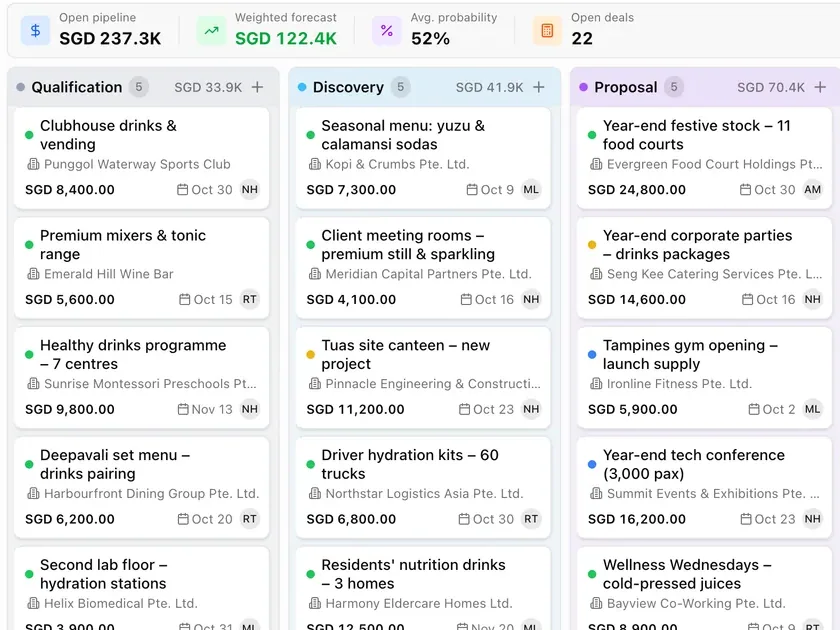Click Discovery deal count badge
The image size is (840, 630).
pos(400,87)
